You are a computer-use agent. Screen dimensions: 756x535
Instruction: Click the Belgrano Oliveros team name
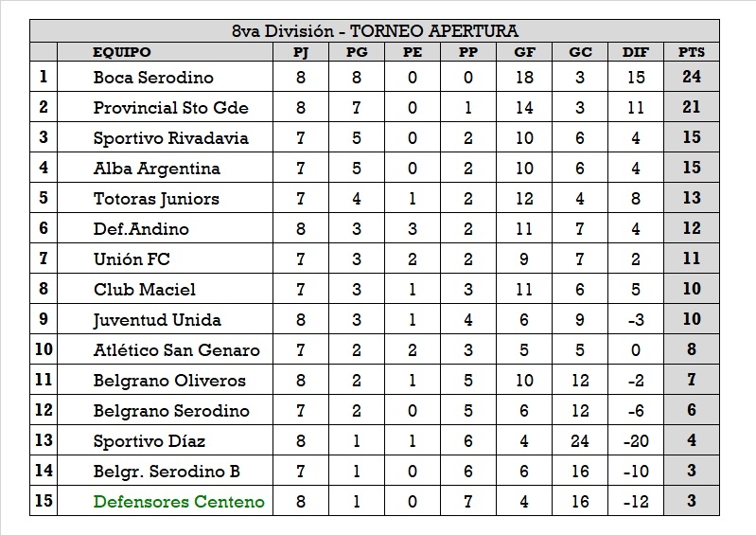(169, 381)
